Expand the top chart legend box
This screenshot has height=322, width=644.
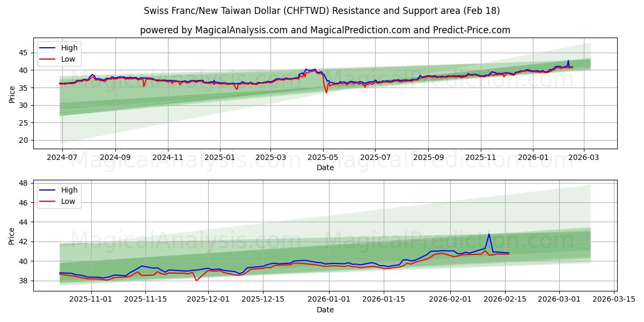[x=60, y=53]
